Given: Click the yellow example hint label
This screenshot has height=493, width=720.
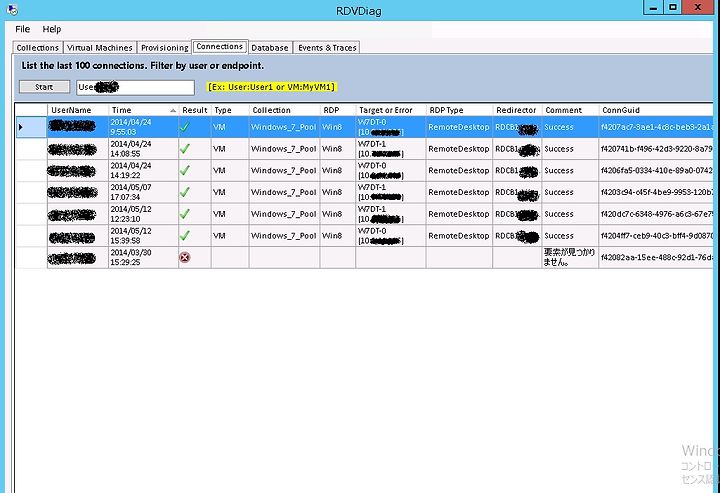Looking at the screenshot, I should 271,87.
